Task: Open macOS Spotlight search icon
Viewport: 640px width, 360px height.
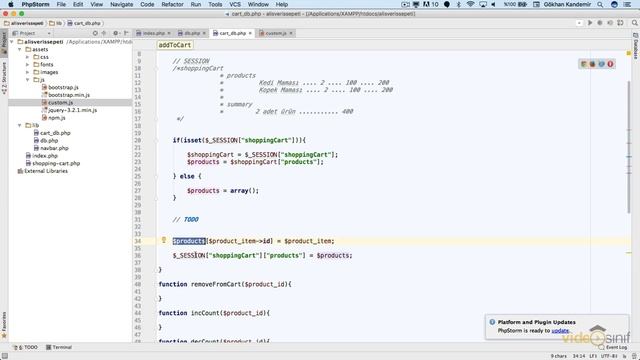Action: tap(600, 4)
